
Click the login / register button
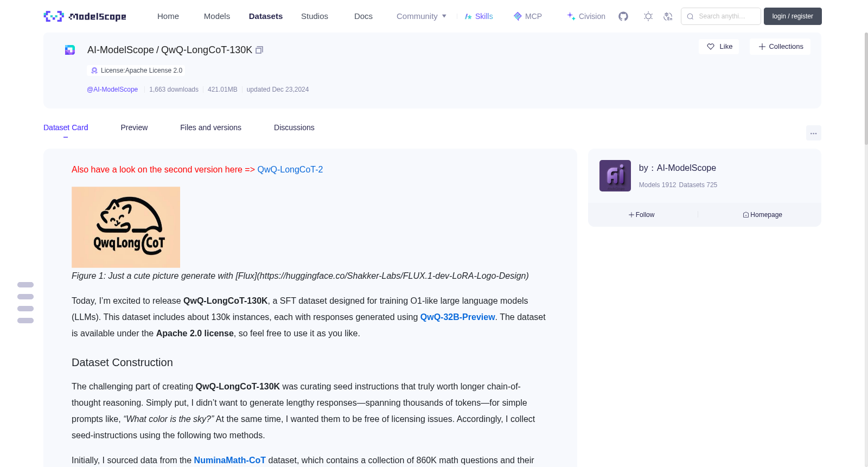(793, 16)
